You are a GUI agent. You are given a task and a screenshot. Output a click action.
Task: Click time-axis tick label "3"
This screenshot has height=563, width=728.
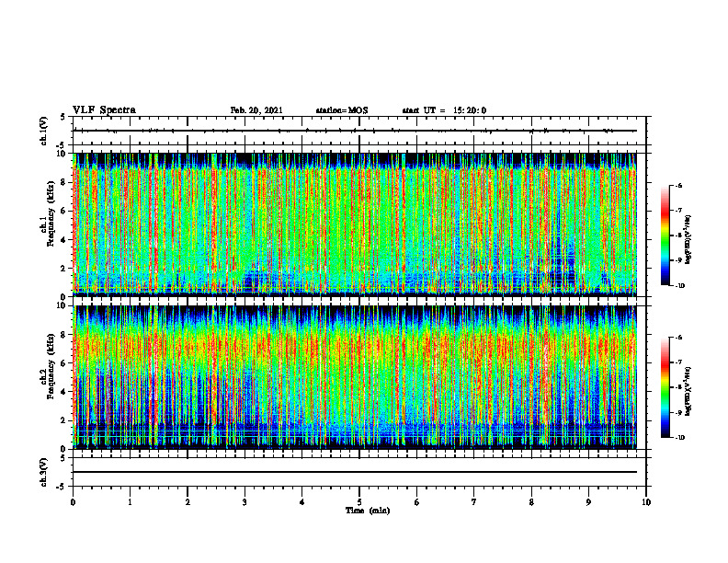coord(245,502)
